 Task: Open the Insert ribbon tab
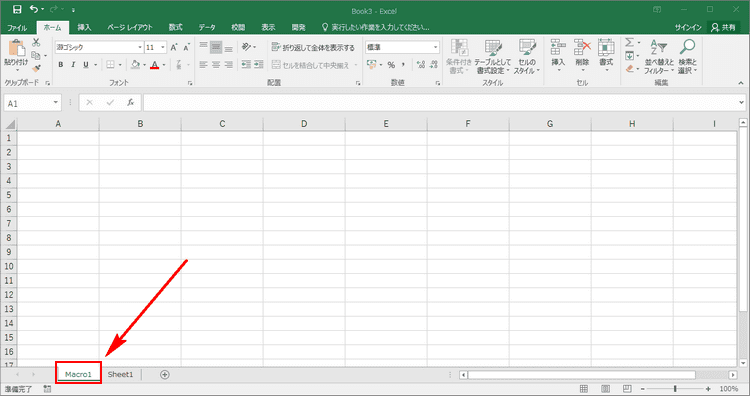84,27
